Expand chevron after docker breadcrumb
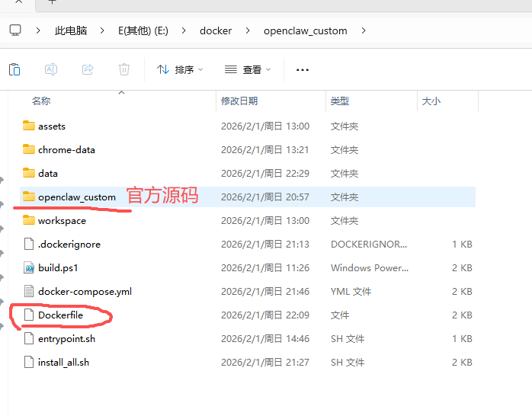This screenshot has height=419, width=532. [x=248, y=30]
